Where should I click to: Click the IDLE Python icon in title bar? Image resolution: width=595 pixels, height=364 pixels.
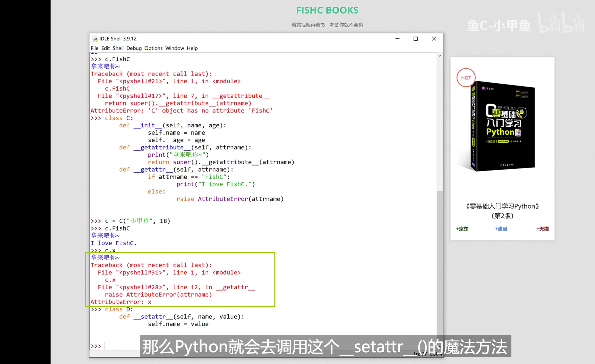95,39
